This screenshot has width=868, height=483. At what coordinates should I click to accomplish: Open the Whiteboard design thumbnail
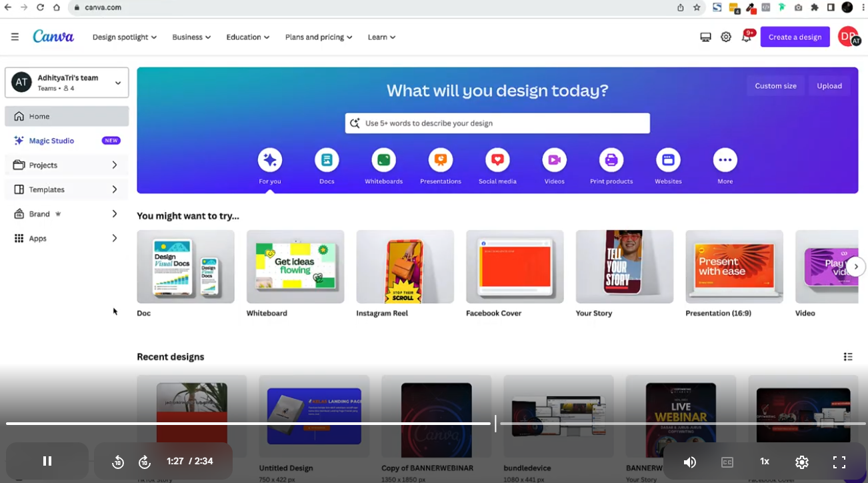[295, 267]
